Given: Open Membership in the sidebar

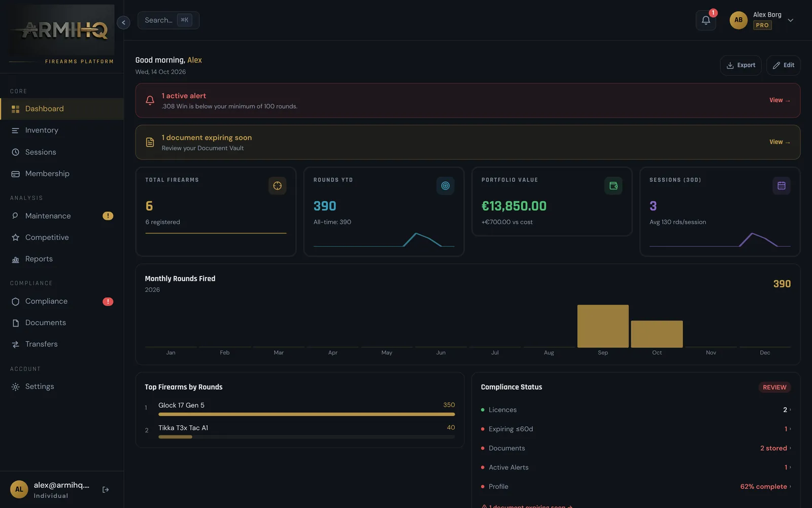Looking at the screenshot, I should (x=62, y=174).
